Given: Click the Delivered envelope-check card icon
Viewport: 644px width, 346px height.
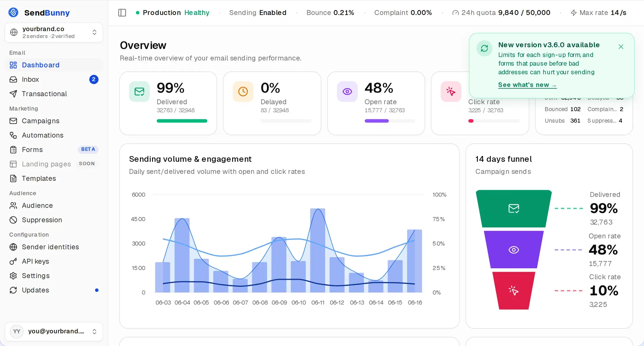Looking at the screenshot, I should (x=139, y=92).
